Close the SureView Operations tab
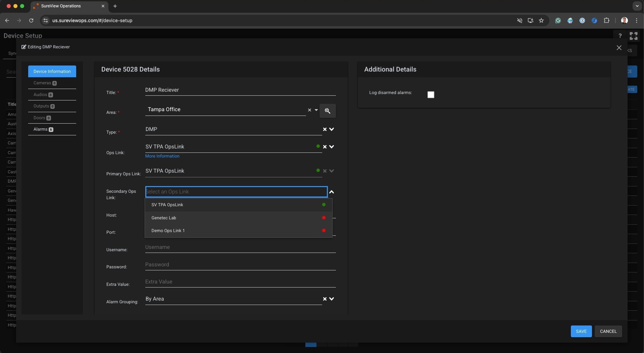The image size is (644, 353). click(103, 6)
